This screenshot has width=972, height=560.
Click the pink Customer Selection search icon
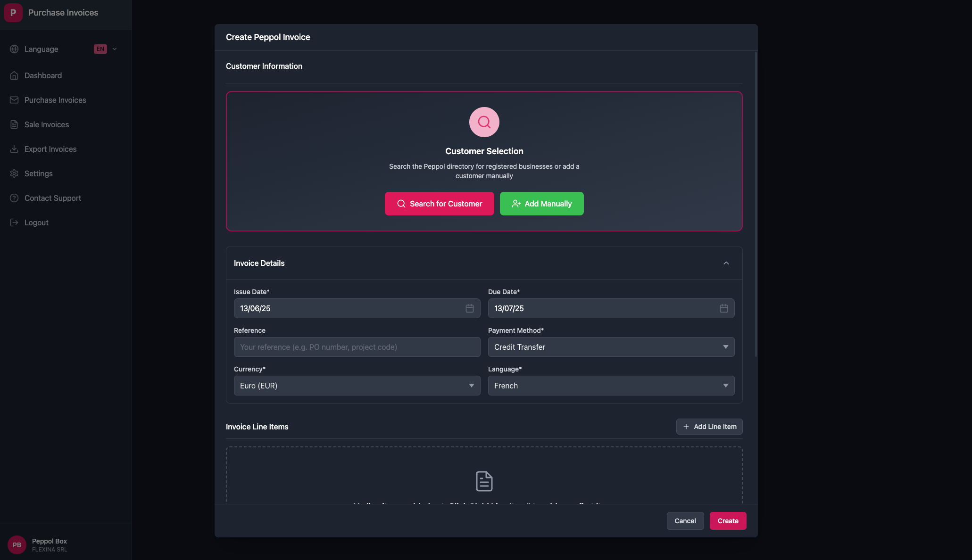point(484,122)
